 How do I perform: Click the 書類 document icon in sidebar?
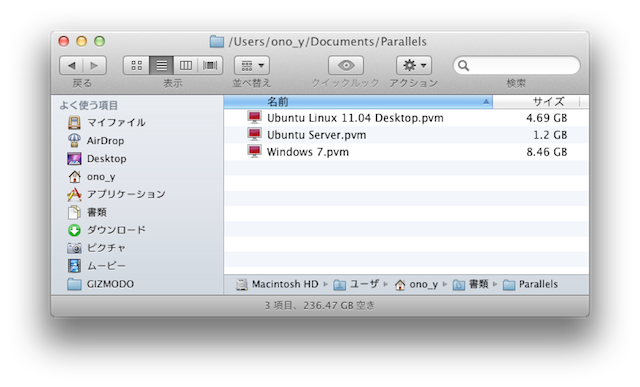point(74,212)
